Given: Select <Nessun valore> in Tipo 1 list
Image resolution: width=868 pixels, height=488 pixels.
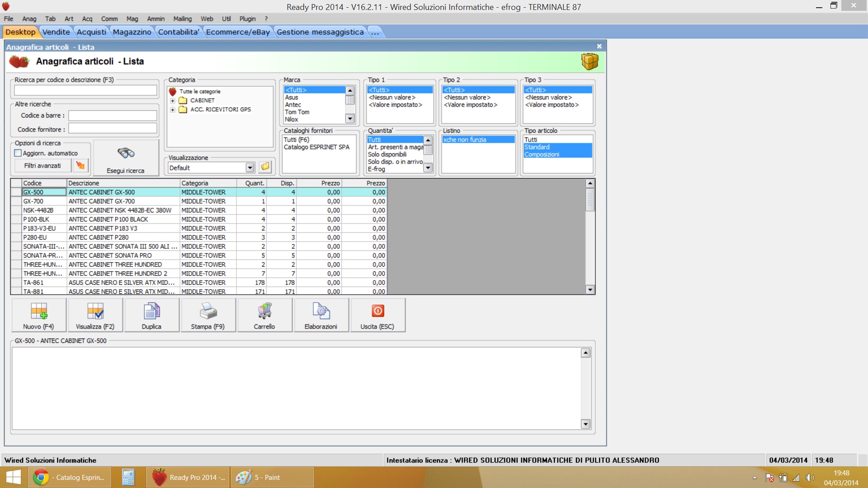Looking at the screenshot, I should [x=400, y=98].
